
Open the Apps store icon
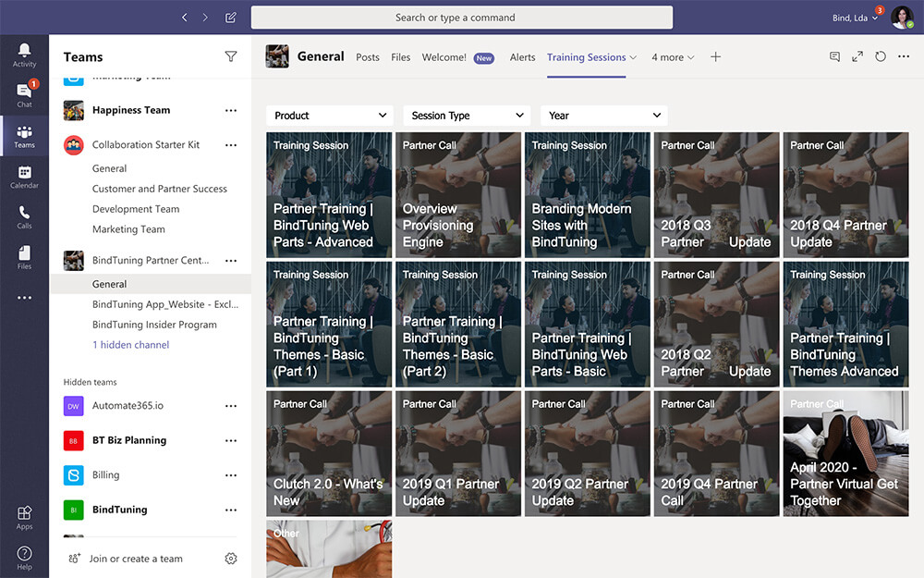coord(24,517)
